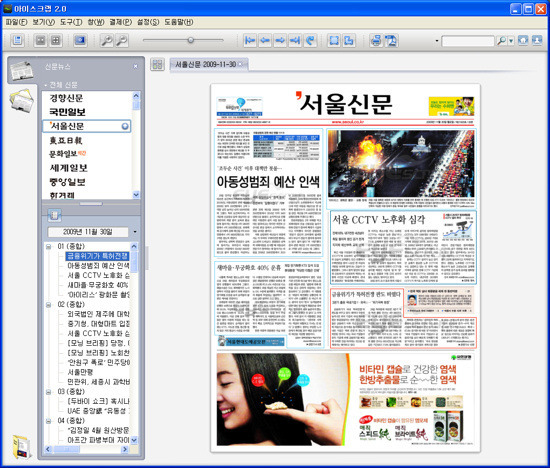
Task: Close the 신문뉴스 panel
Action: pyautogui.click(x=136, y=66)
